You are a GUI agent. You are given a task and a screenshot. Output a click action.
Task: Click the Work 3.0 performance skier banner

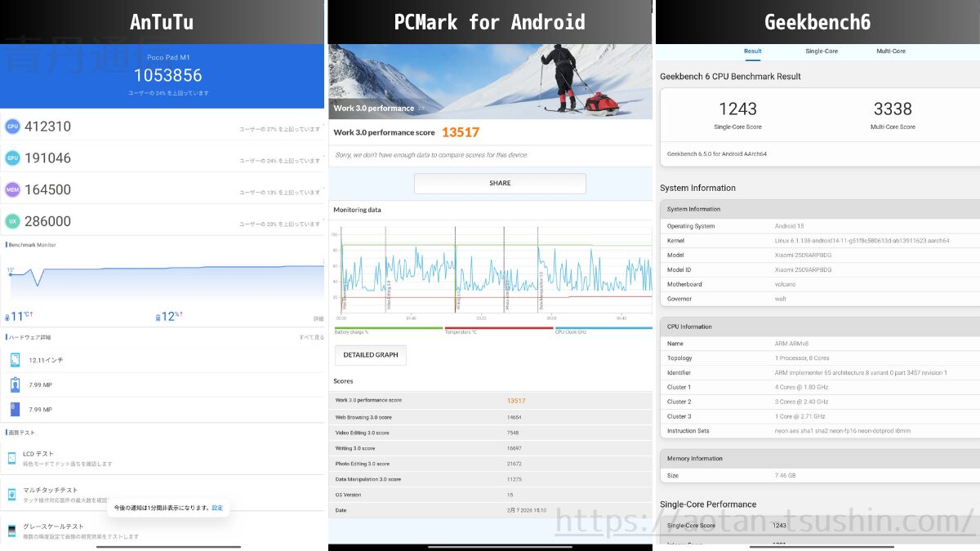490,82
